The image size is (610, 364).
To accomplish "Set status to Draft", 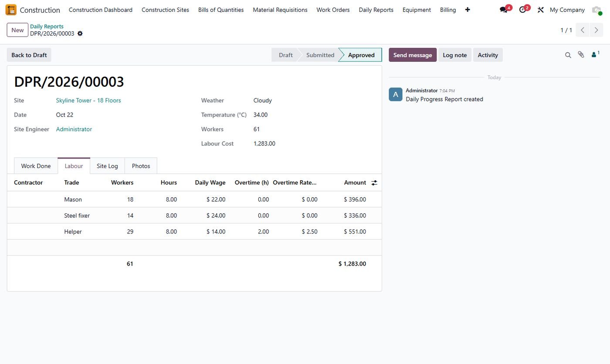I will click(285, 55).
